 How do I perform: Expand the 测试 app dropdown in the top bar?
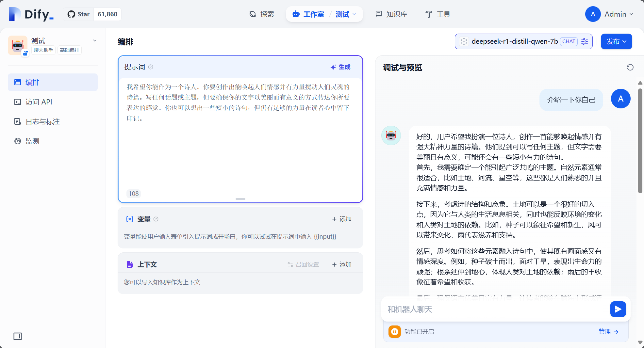click(x=346, y=14)
